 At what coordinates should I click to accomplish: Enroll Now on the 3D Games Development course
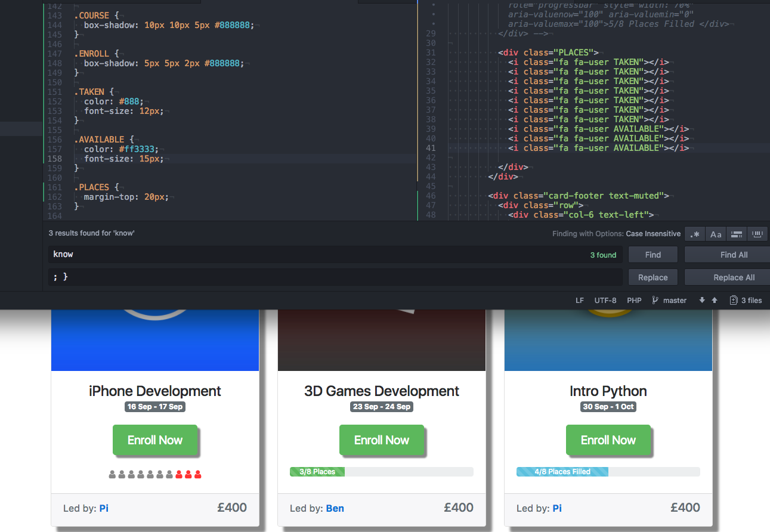coord(382,440)
